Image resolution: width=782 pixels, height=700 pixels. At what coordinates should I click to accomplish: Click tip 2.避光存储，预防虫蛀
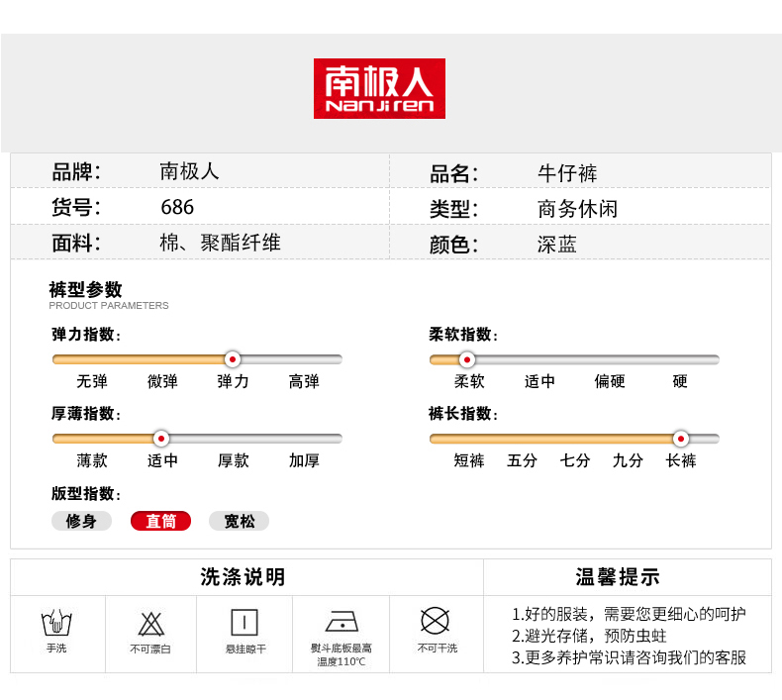click(589, 636)
